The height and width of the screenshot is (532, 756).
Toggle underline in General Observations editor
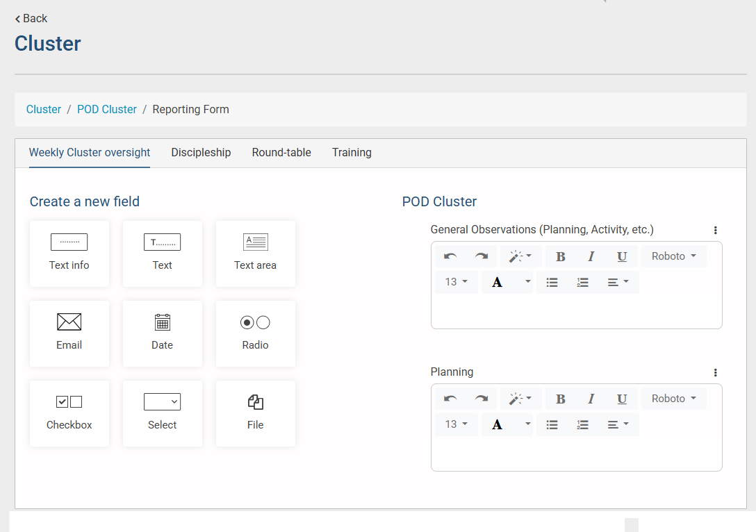[622, 256]
